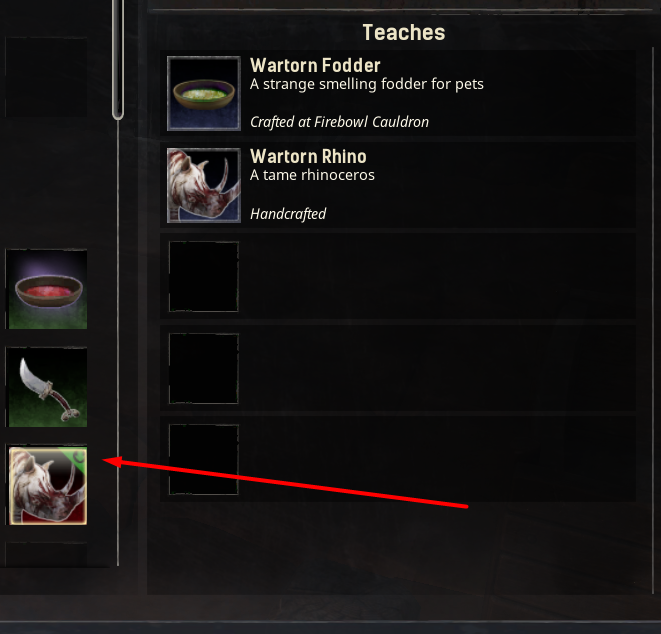Click the curved dagger icon in sidebar

point(48,387)
